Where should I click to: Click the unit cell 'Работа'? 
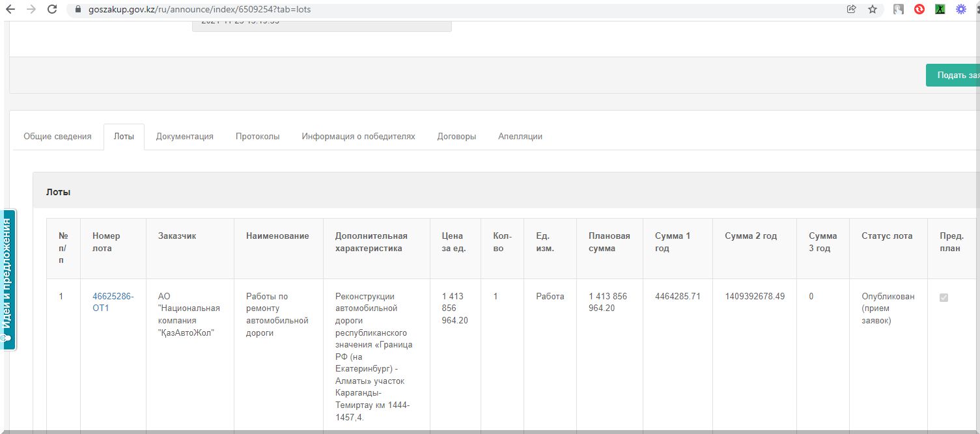pos(550,296)
